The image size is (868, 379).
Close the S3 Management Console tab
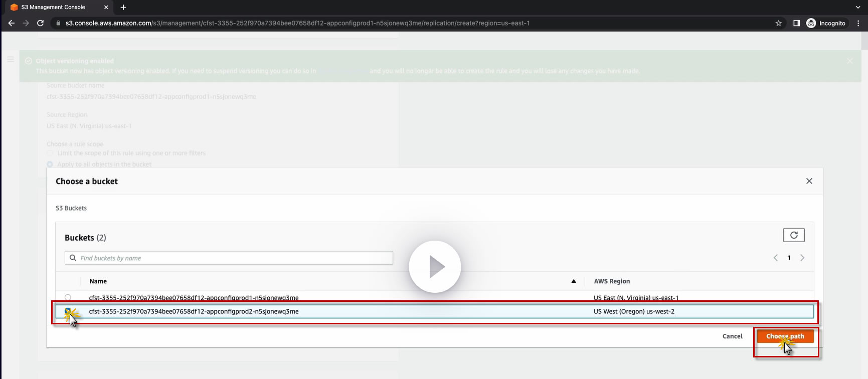(106, 7)
